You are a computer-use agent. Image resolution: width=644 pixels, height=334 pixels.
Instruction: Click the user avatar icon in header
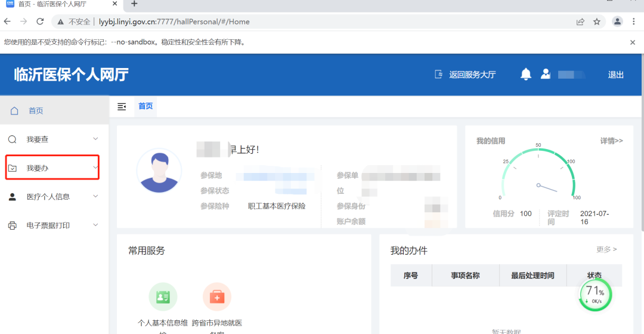545,74
